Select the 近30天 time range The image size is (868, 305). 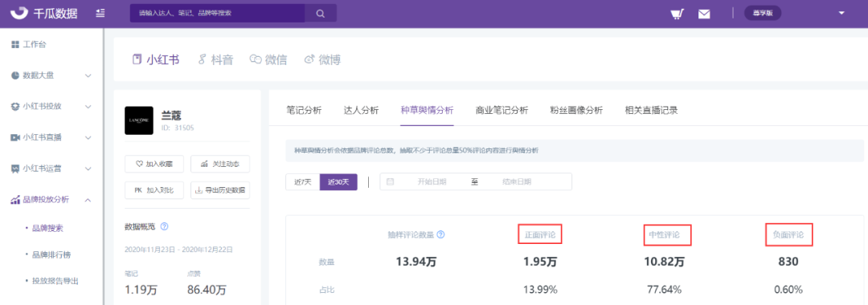[338, 181]
